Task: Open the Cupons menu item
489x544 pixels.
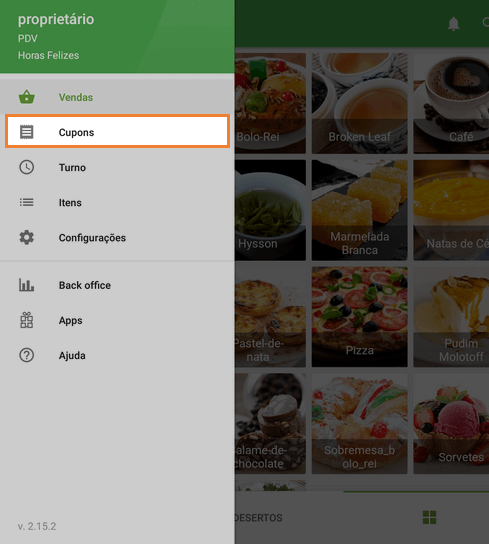Action: [x=117, y=132]
